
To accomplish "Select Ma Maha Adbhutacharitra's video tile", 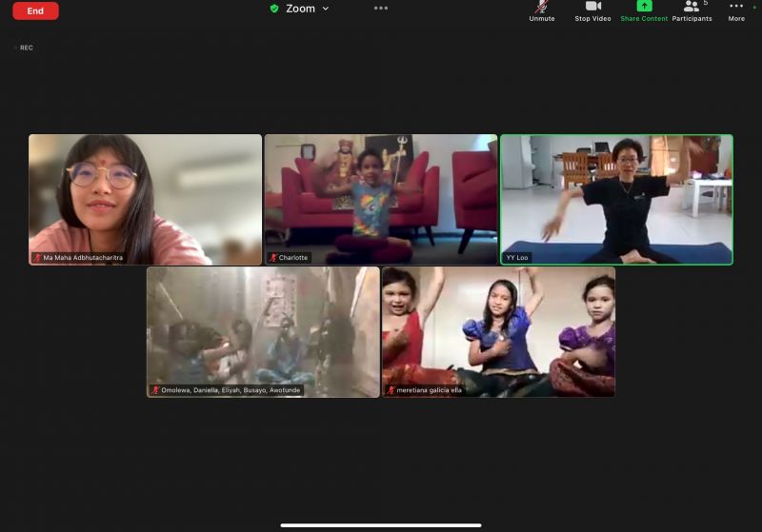I will pyautogui.click(x=146, y=200).
